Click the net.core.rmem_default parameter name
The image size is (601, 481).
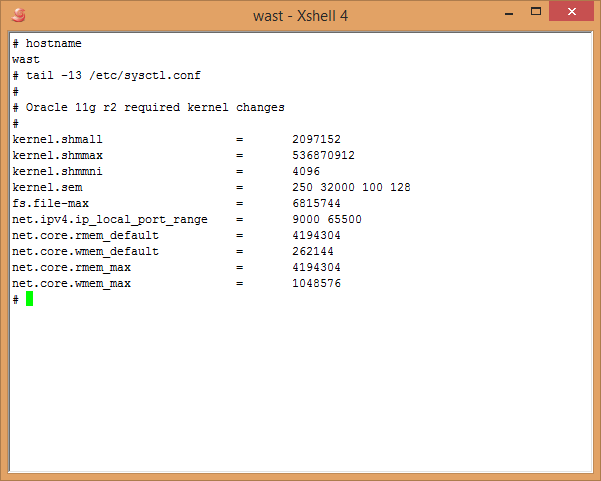tap(85, 235)
